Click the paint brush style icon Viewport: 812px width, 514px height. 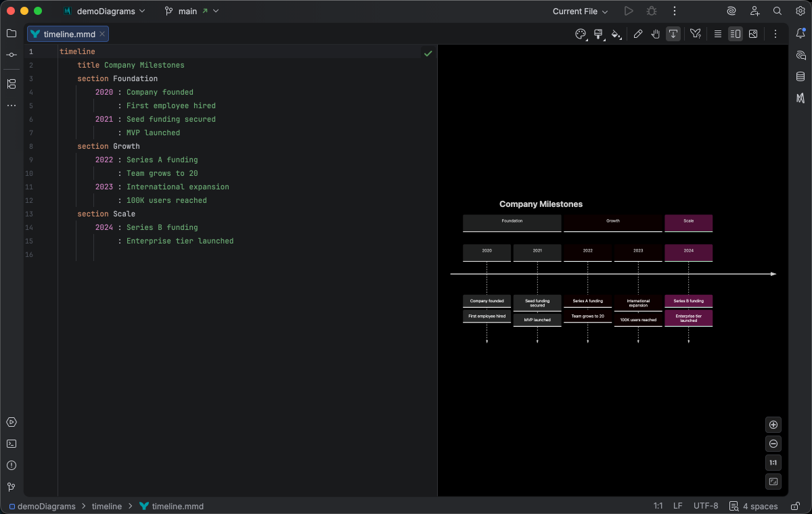(x=598, y=34)
